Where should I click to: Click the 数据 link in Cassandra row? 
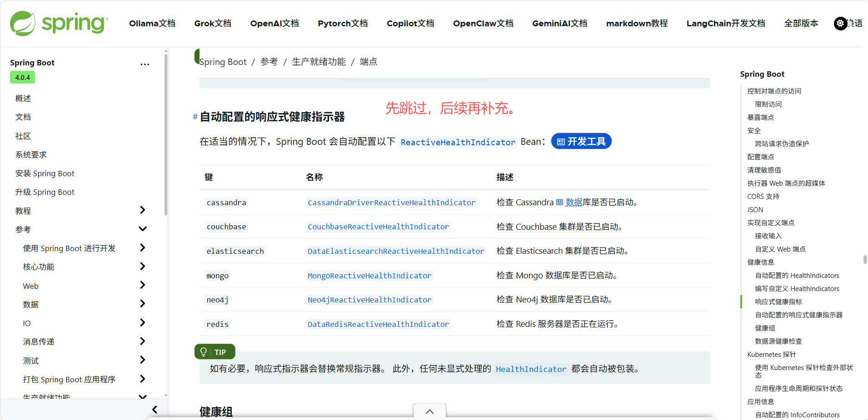point(574,202)
